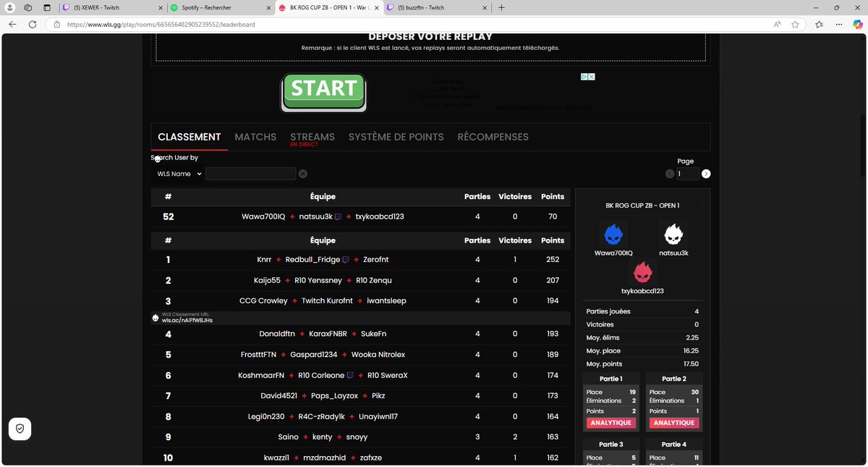Click the Points column header of top table
This screenshot has width=868, height=467.
pyautogui.click(x=553, y=196)
